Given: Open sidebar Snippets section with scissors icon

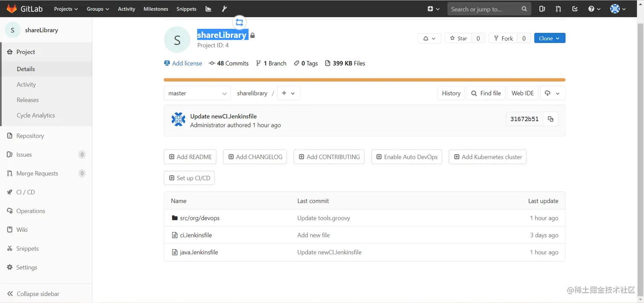Looking at the screenshot, I should tap(46, 248).
